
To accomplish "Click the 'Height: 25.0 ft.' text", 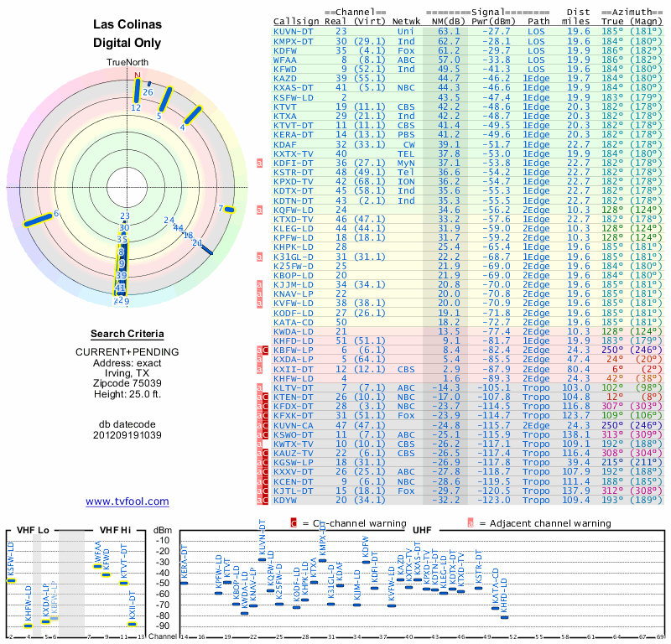I will click(x=127, y=393).
